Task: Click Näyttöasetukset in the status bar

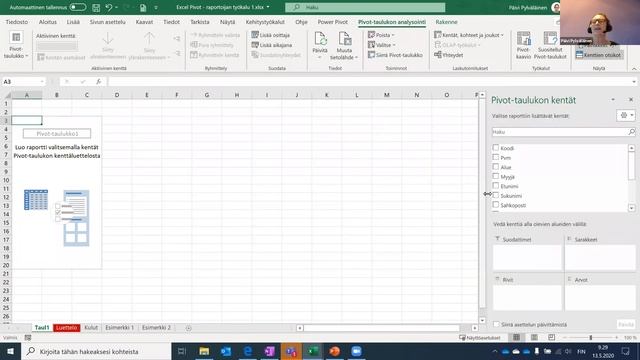Action: pos(480,338)
